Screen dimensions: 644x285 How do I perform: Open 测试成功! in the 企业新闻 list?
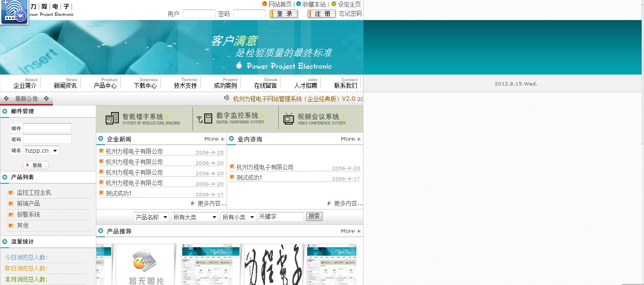(x=118, y=193)
